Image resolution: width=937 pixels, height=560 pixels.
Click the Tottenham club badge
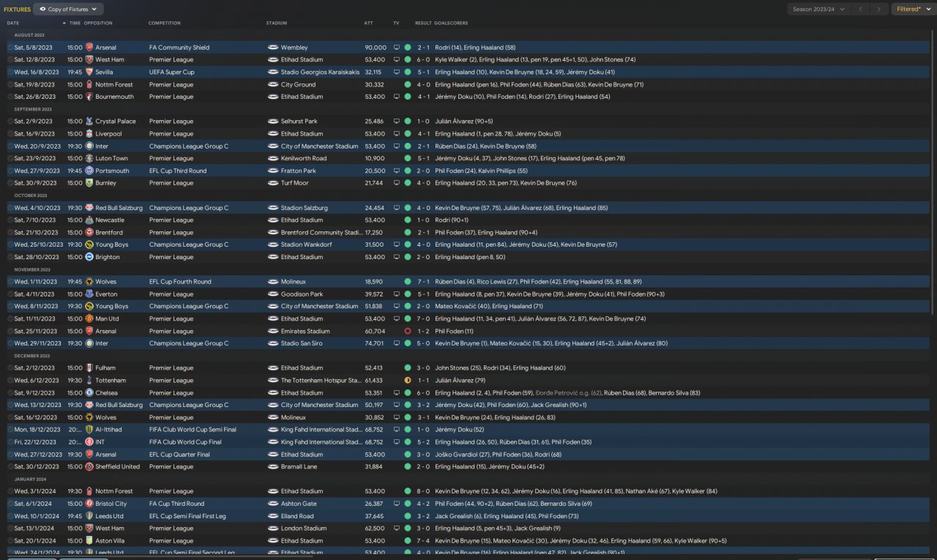[x=89, y=381]
